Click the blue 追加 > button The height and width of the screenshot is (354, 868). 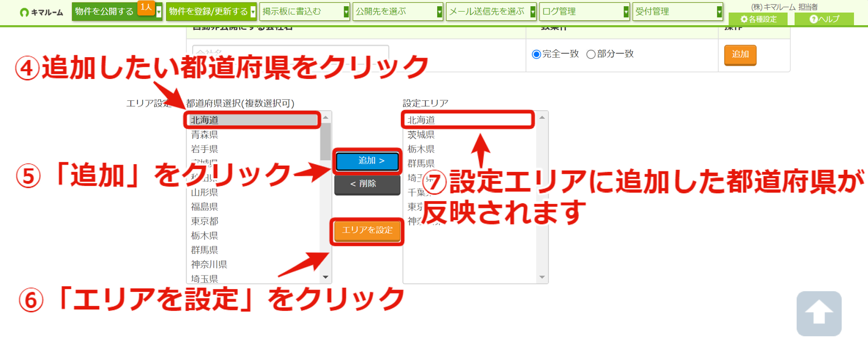(x=368, y=161)
